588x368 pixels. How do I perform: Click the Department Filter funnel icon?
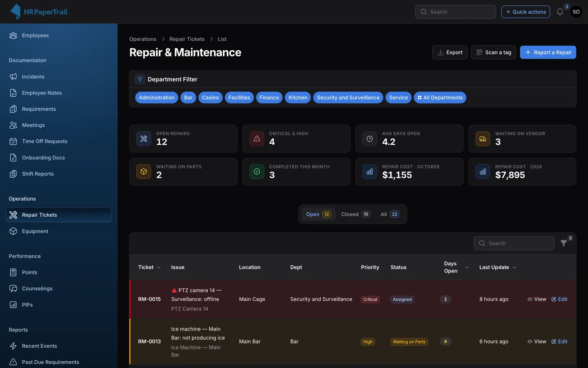tap(140, 79)
